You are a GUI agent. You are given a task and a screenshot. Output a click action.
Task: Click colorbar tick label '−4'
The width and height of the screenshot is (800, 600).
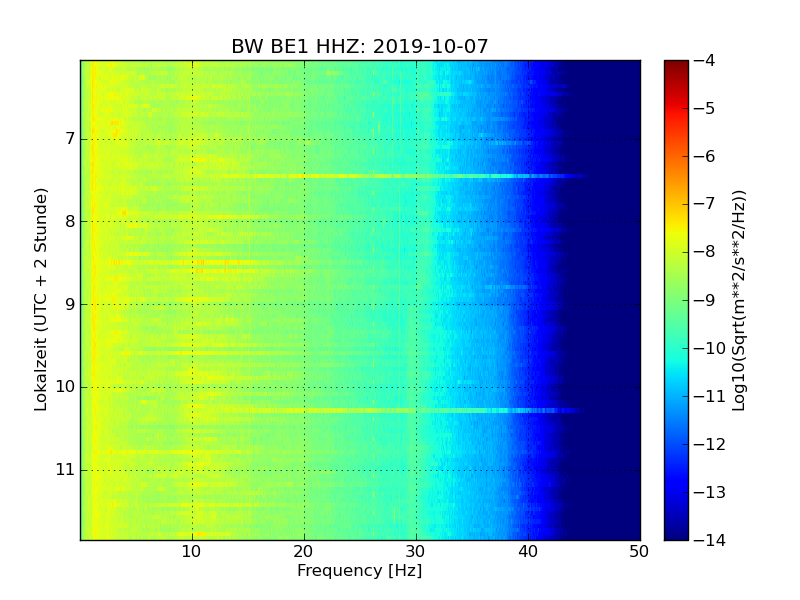(705, 60)
